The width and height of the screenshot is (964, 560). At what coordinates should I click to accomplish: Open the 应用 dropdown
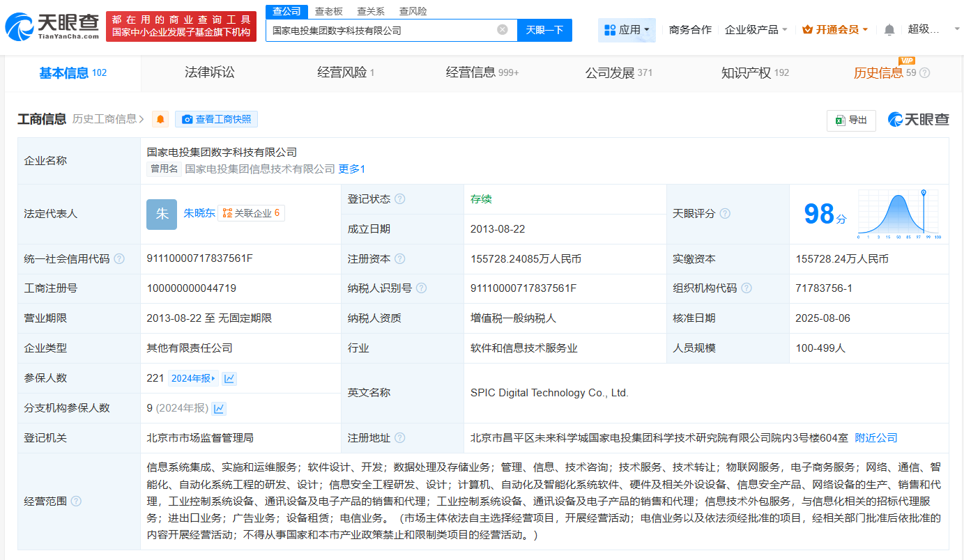click(x=627, y=30)
